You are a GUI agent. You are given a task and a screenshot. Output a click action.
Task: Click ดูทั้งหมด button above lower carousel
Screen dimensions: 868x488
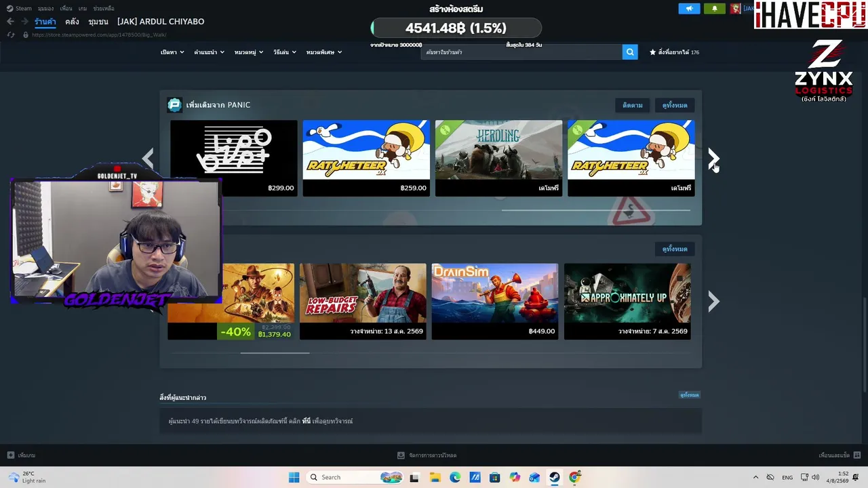point(675,249)
